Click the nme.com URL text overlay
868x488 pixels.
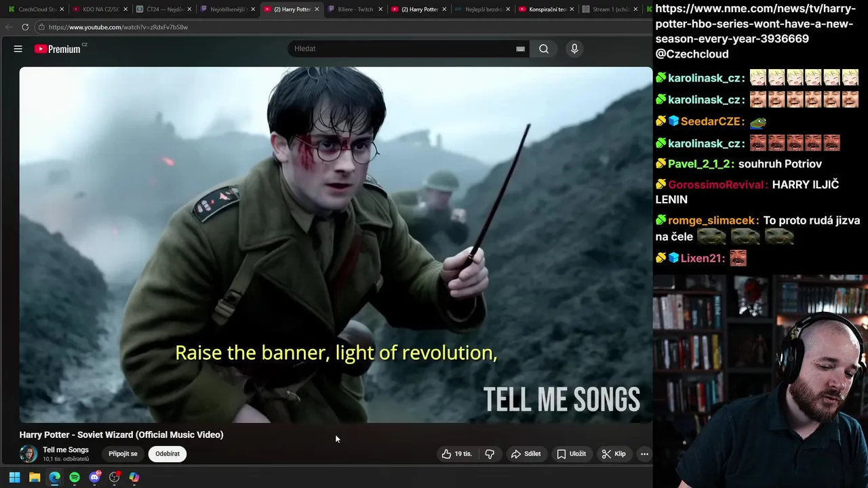(755, 24)
